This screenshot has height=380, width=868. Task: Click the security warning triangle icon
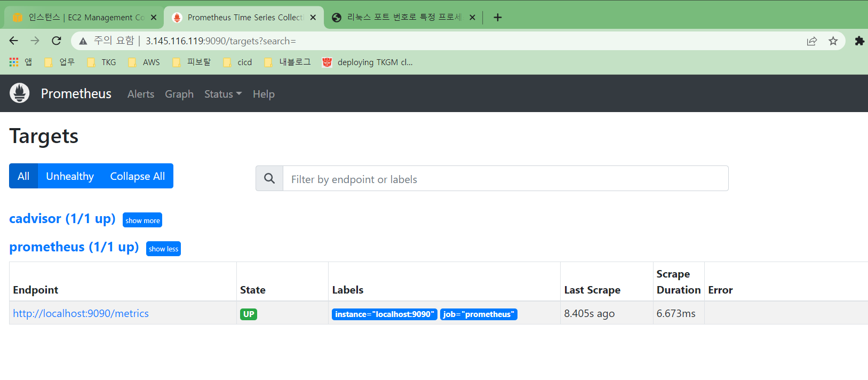83,41
